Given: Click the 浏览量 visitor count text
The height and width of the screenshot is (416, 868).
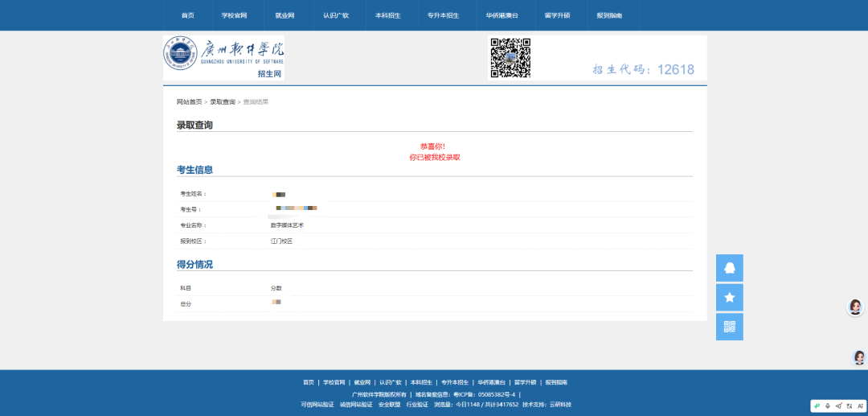Looking at the screenshot, I should [x=477, y=405].
